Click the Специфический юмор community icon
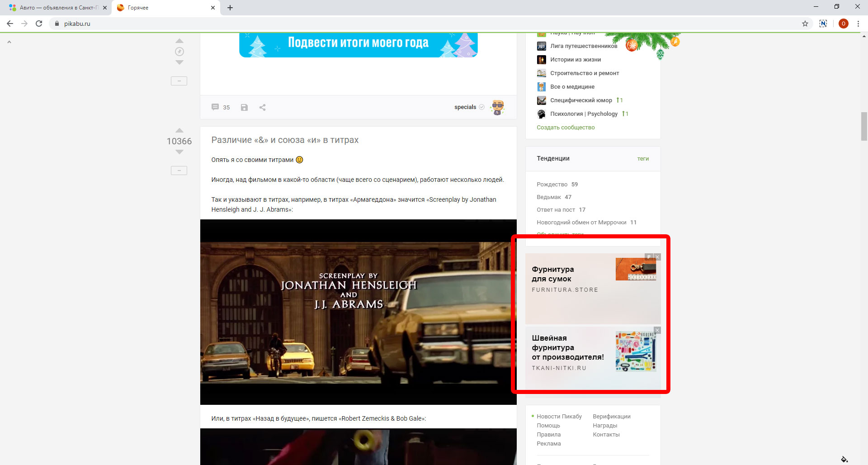 click(542, 100)
